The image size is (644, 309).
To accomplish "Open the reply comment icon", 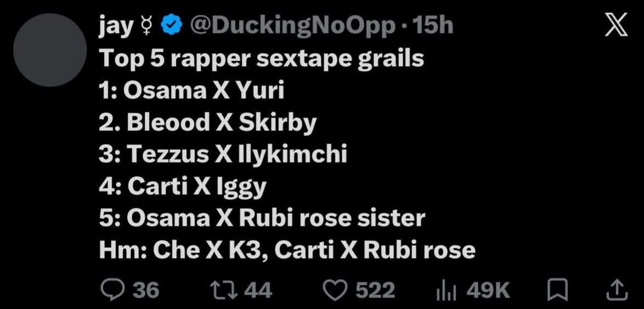I will coord(112,290).
